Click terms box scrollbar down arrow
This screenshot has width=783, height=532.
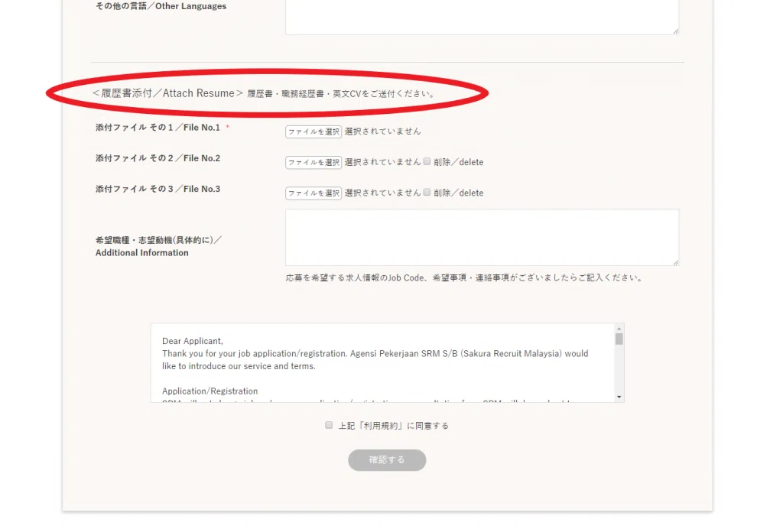(619, 397)
